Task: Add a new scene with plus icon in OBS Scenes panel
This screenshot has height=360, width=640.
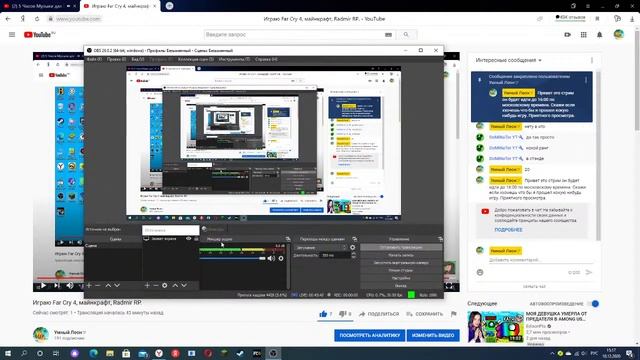Action: (x=89, y=285)
